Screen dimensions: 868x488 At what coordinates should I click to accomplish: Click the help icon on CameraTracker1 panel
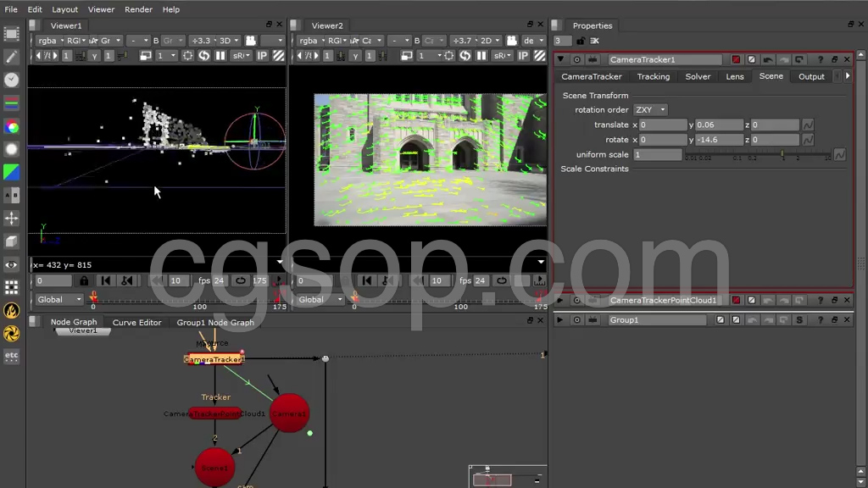(821, 59)
